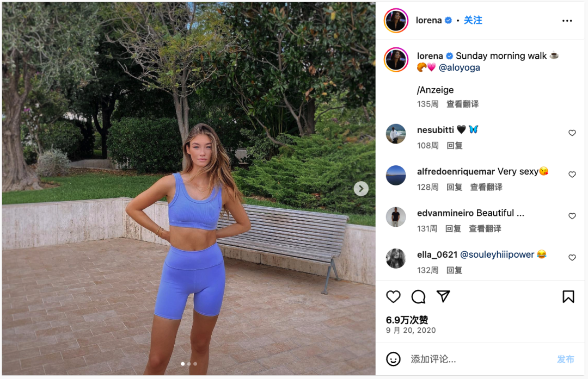Screen dimensions: 588x379
Task: Click lorena's profile picture in the header
Action: click(396, 21)
